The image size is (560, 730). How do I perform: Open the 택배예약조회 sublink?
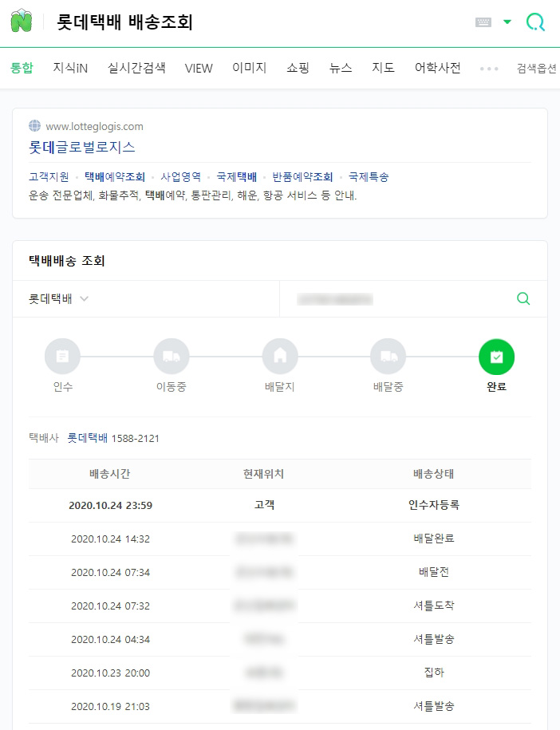coord(115,177)
